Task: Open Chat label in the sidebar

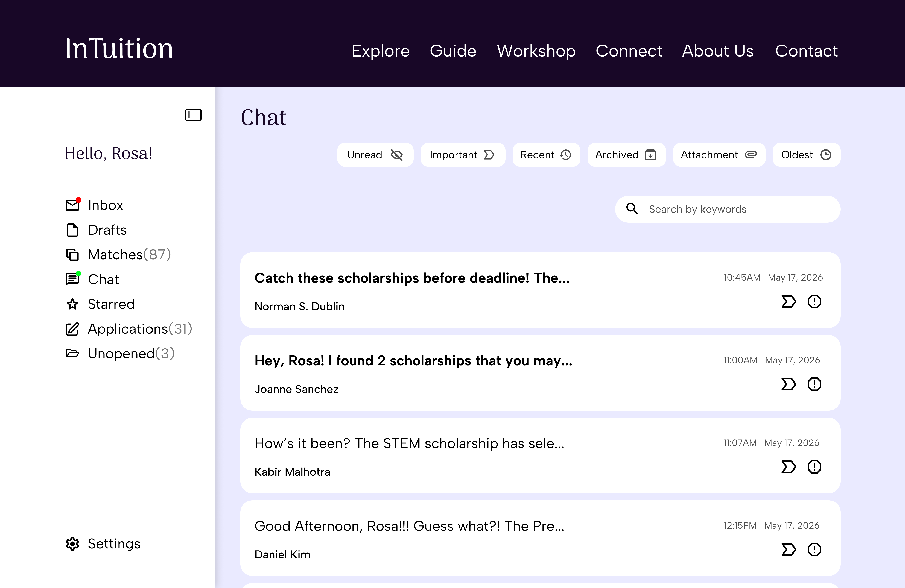Action: (x=103, y=279)
